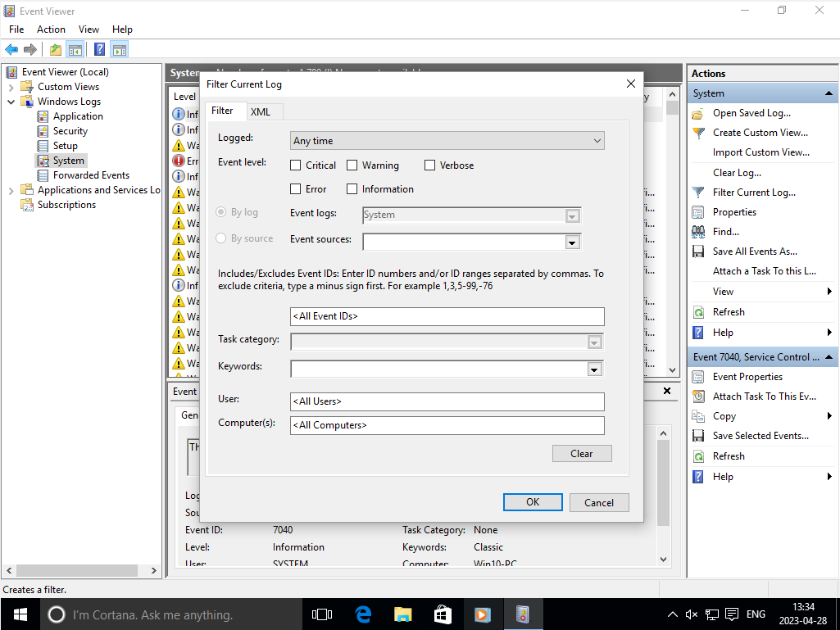This screenshot has width=840, height=630.
Task: Tick the Error event level checkbox
Action: click(296, 189)
